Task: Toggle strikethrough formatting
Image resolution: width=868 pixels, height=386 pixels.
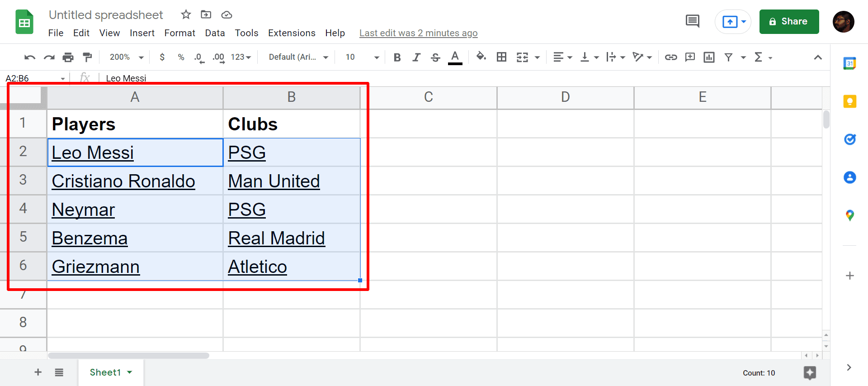Action: coord(435,57)
